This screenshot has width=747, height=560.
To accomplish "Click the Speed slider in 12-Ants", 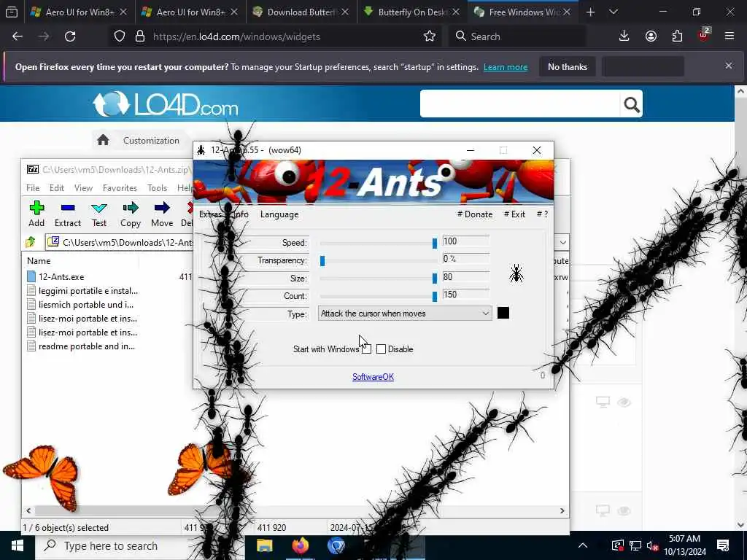I will [x=379, y=243].
